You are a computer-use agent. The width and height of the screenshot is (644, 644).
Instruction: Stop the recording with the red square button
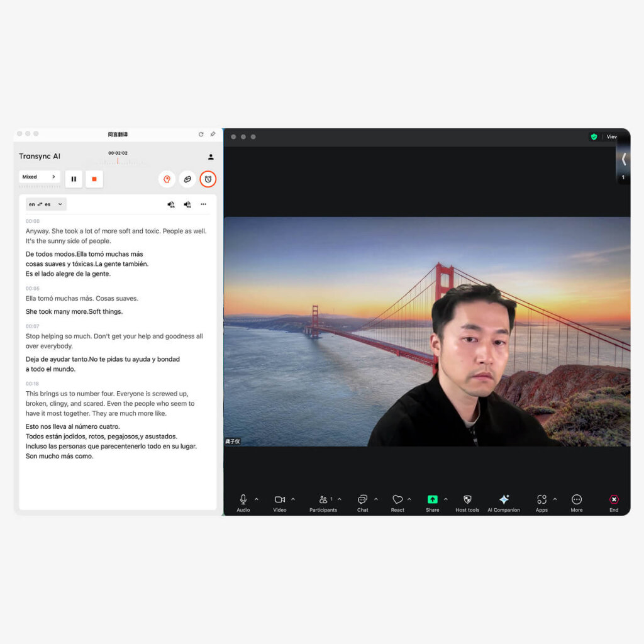(94, 179)
